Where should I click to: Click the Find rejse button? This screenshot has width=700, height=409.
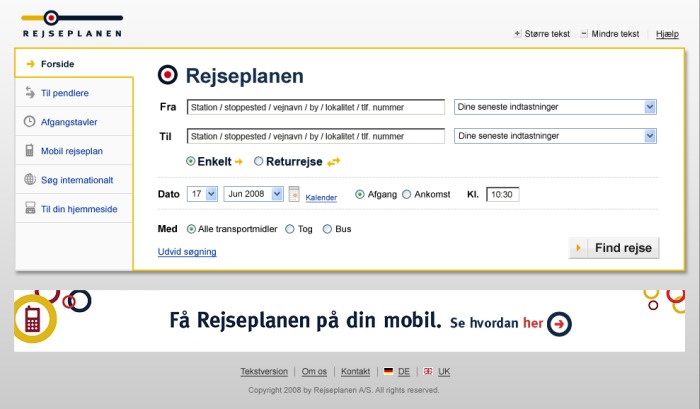(614, 248)
